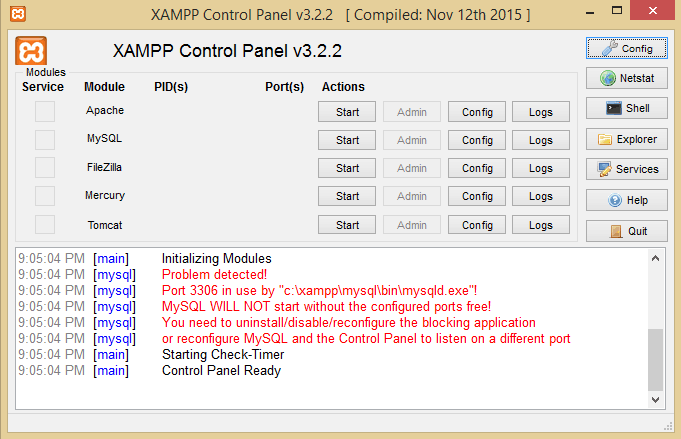Toggle the Apache service checkbox
This screenshot has width=681, height=439.
pyautogui.click(x=45, y=112)
